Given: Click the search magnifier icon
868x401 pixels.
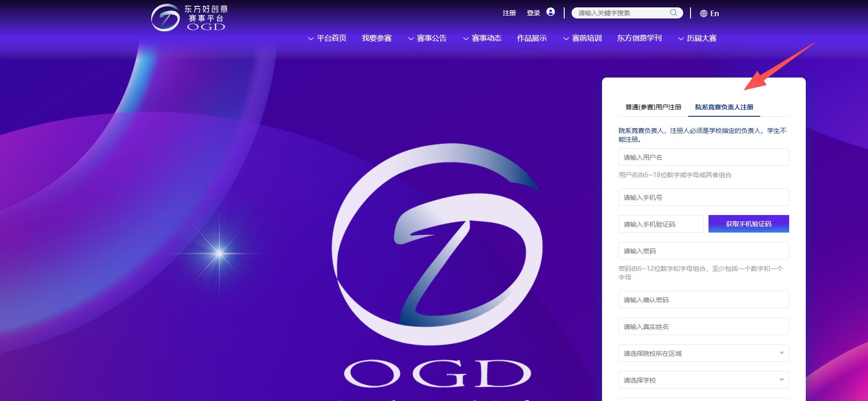Looking at the screenshot, I should tap(673, 13).
